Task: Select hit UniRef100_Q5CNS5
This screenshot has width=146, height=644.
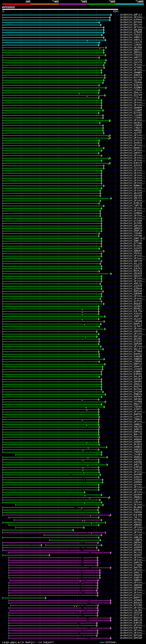Action: click(x=131, y=273)
